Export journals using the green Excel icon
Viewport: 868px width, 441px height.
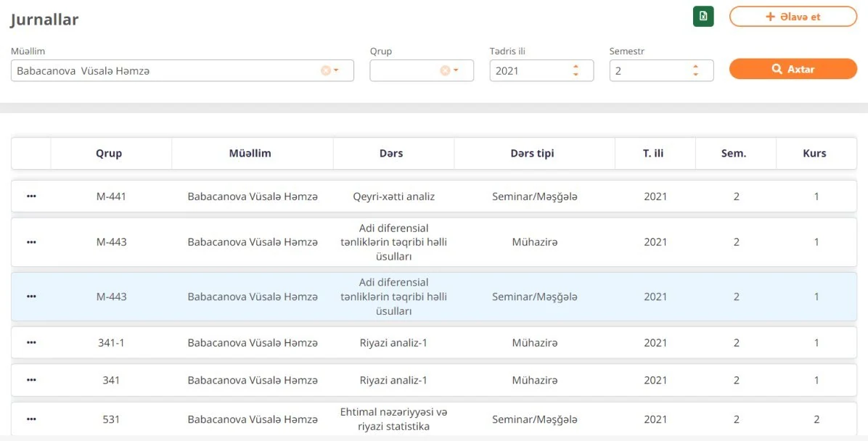click(703, 16)
